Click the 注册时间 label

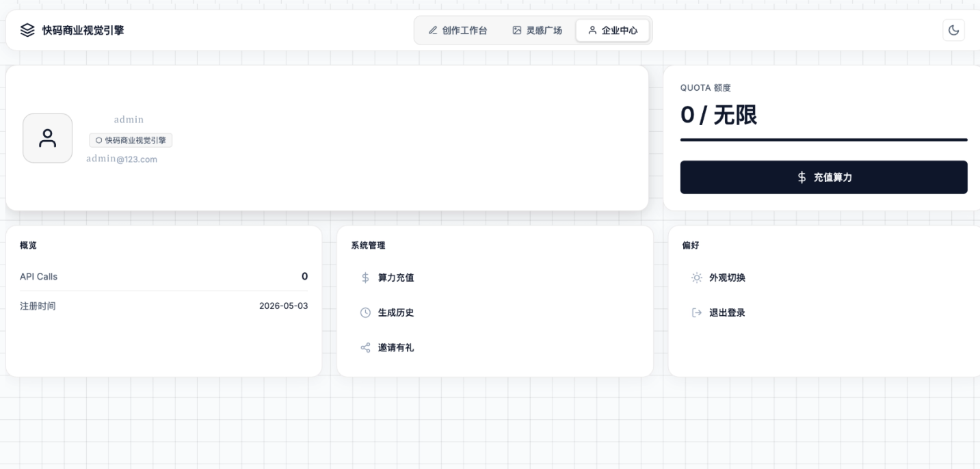[38, 306]
